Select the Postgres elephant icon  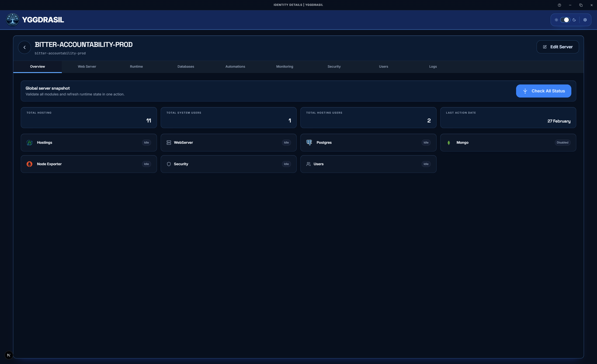pyautogui.click(x=309, y=143)
